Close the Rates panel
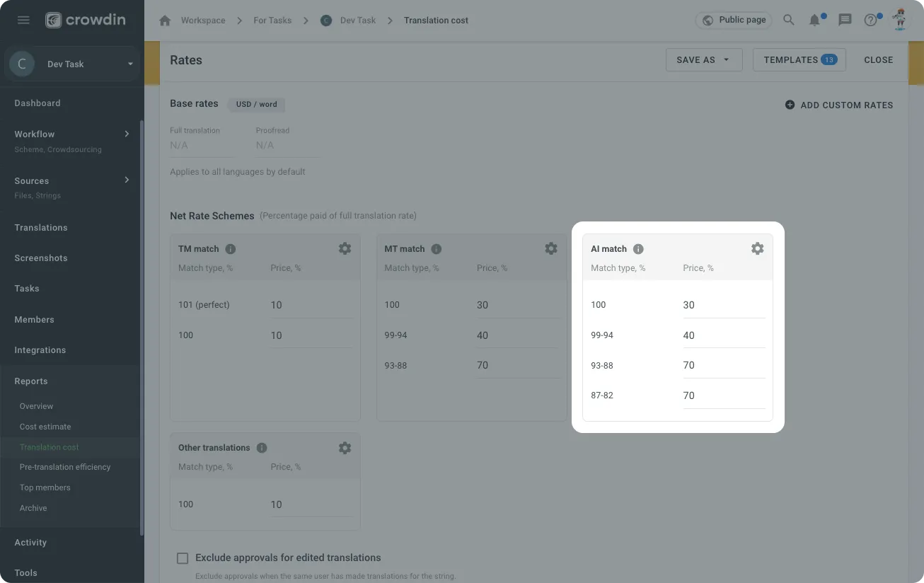This screenshot has height=583, width=924. [x=878, y=60]
